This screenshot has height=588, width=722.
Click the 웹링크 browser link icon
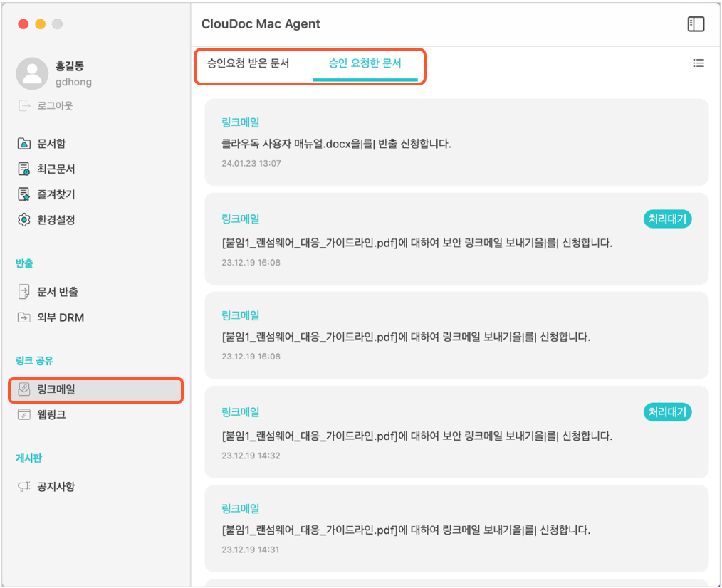click(24, 414)
